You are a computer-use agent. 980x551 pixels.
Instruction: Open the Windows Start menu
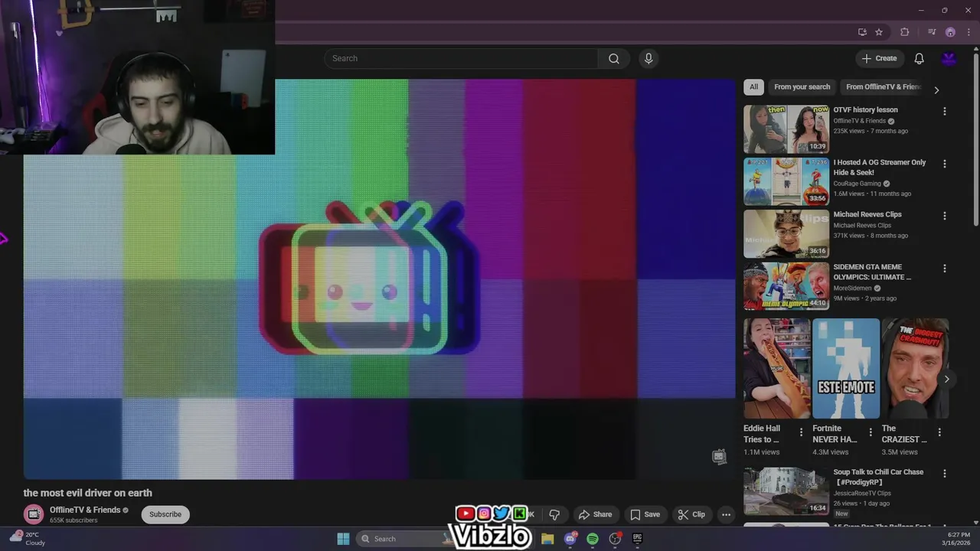coord(343,539)
